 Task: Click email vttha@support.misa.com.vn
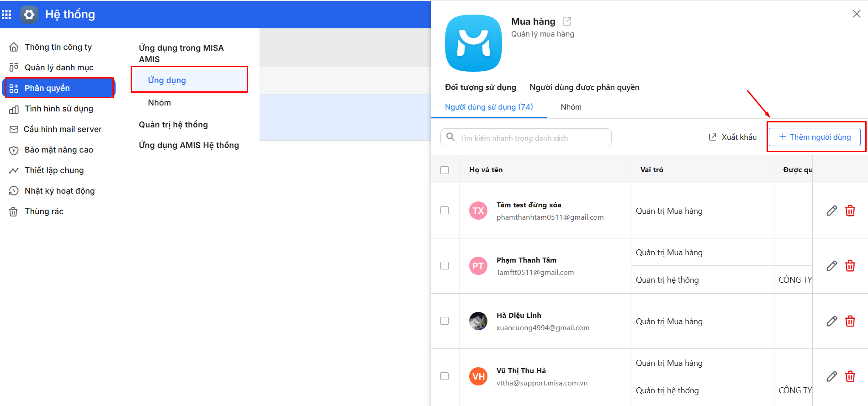pos(542,383)
